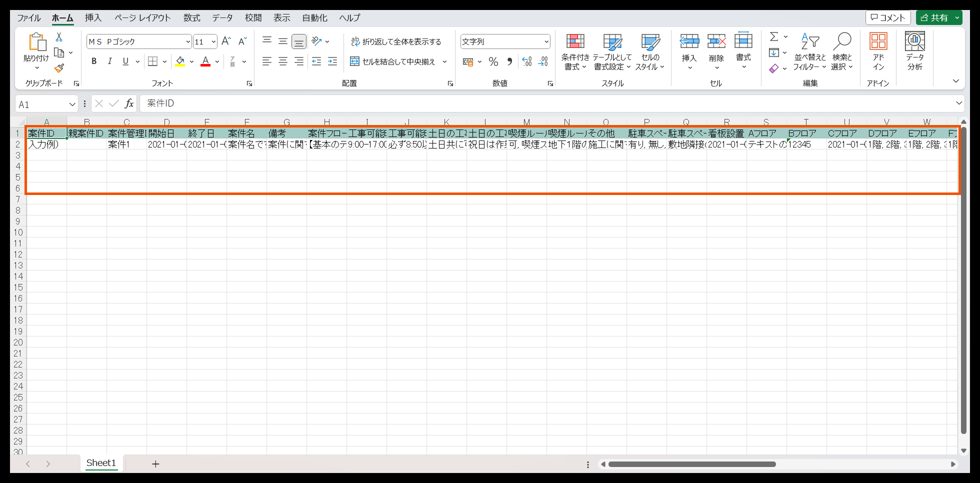Select the Sheet1 tab

[x=101, y=463]
